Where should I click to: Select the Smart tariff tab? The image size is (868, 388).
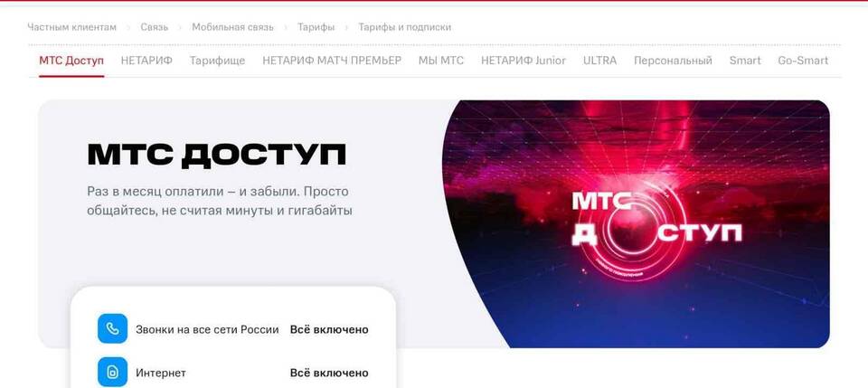(745, 61)
